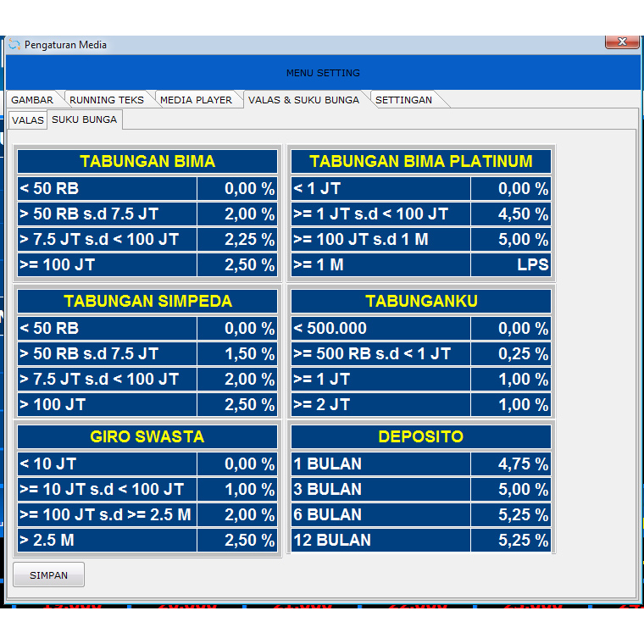The image size is (644, 644).
Task: Click the TABUNGAN BIMA PLATINUM header
Action: [x=421, y=161]
